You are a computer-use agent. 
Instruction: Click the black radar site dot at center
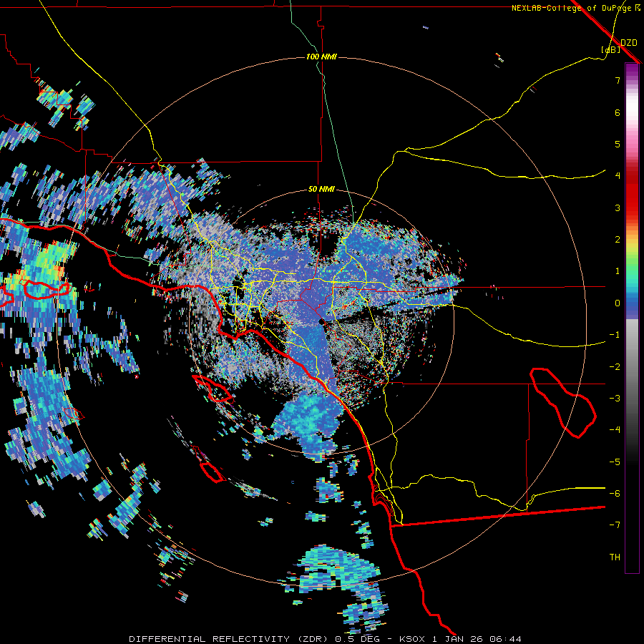click(x=321, y=322)
